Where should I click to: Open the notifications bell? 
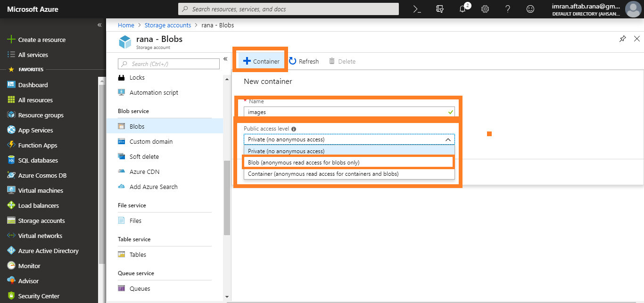click(x=462, y=8)
